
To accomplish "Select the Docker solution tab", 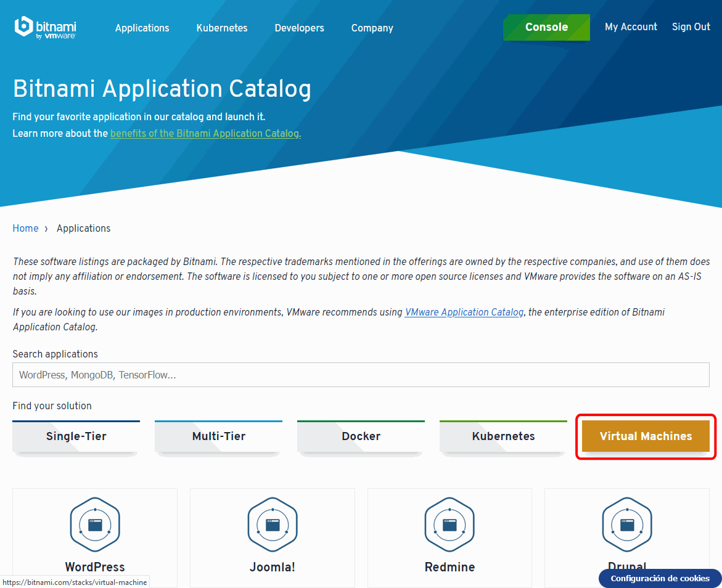I will coord(361,436).
